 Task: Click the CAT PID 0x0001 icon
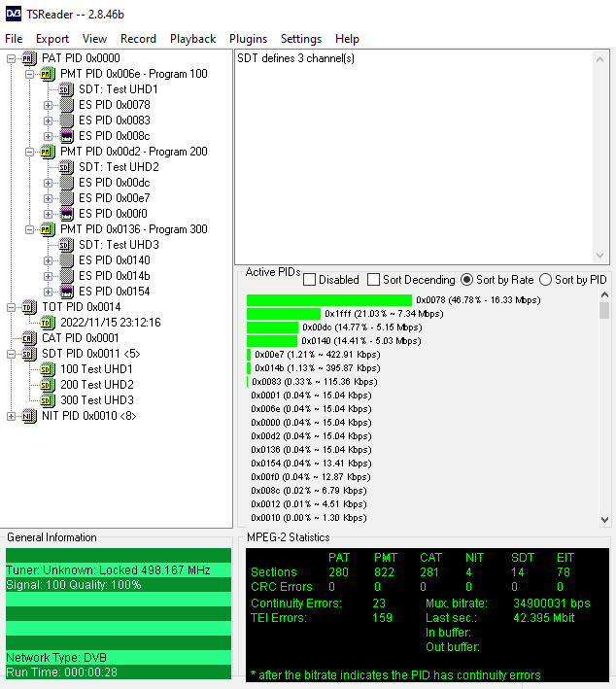(x=28, y=338)
